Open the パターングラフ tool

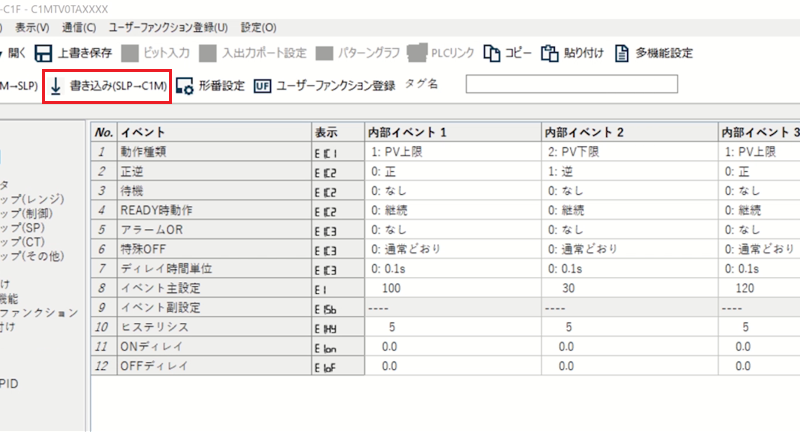325,53
